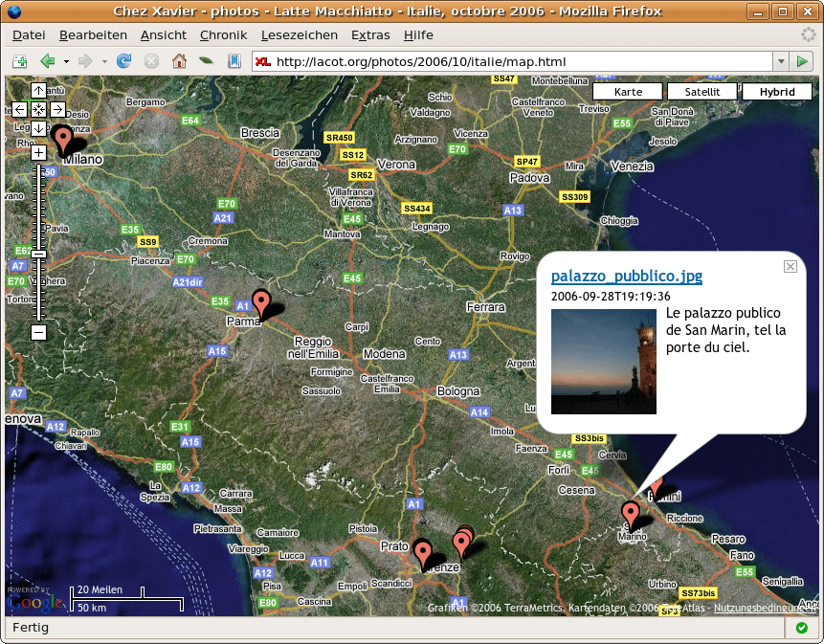Select the Parma map marker
Image resolution: width=824 pixels, height=644 pixels.
coord(261,304)
